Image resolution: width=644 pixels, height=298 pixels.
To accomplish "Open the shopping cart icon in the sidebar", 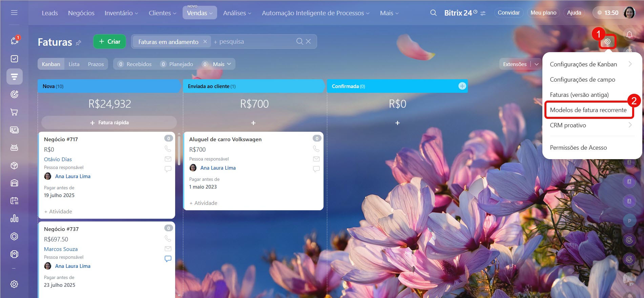I will 14,112.
